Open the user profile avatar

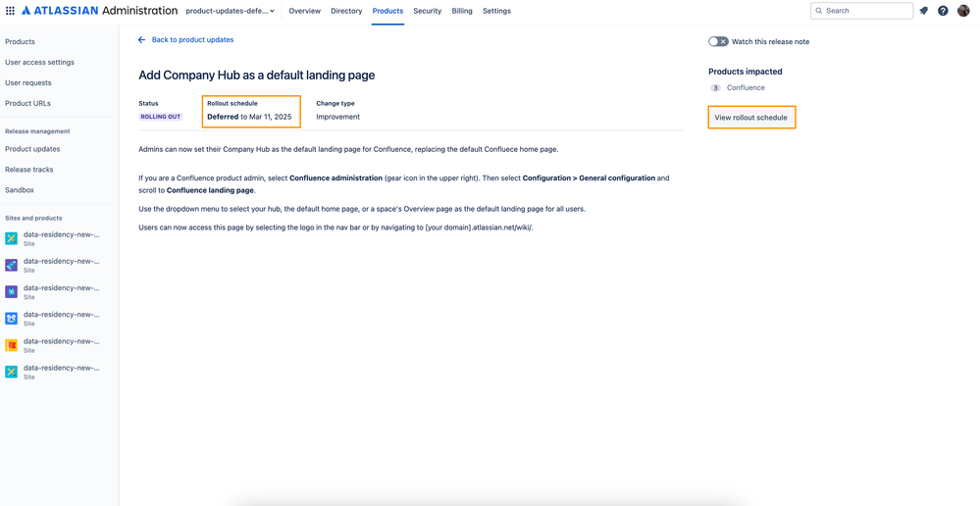(963, 11)
